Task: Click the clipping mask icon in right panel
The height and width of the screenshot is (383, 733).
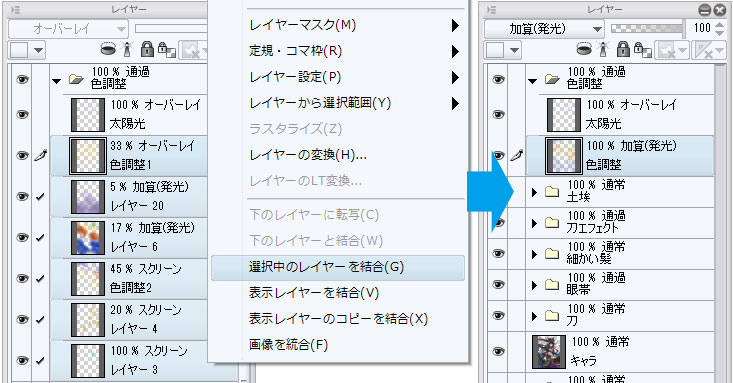Action: click(584, 49)
